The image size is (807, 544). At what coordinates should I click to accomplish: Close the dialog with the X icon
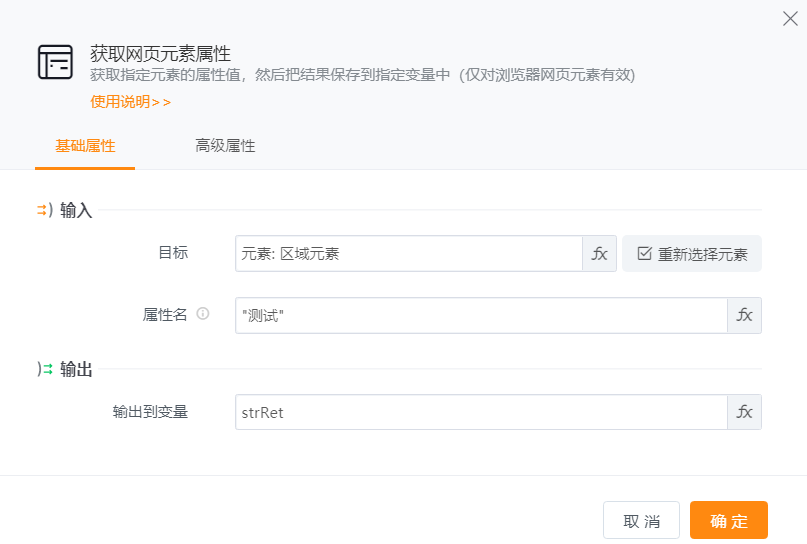coord(788,17)
